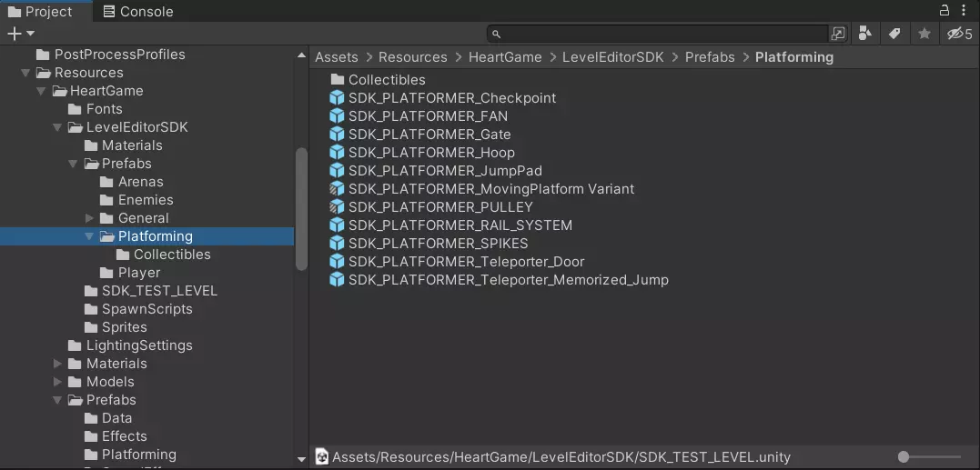Image resolution: width=980 pixels, height=470 pixels.
Task: Click the three-dot panel options menu
Action: pos(963,11)
